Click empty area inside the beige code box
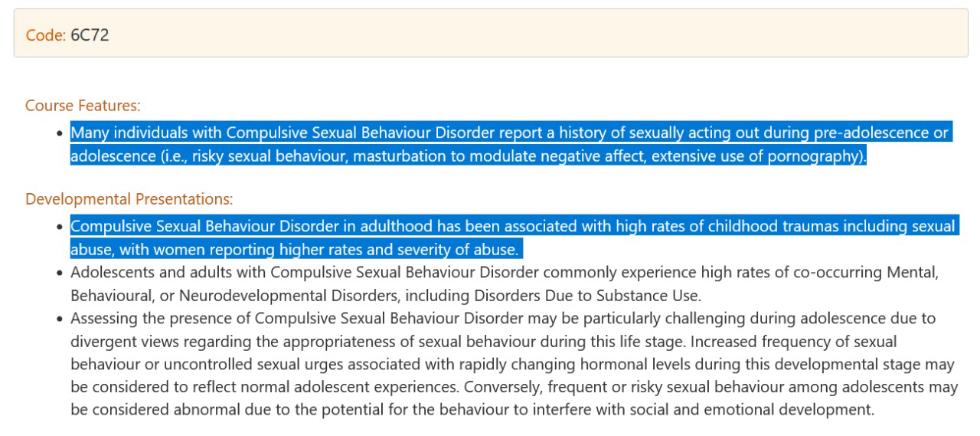Screen dimensions: 980x436 (536, 34)
